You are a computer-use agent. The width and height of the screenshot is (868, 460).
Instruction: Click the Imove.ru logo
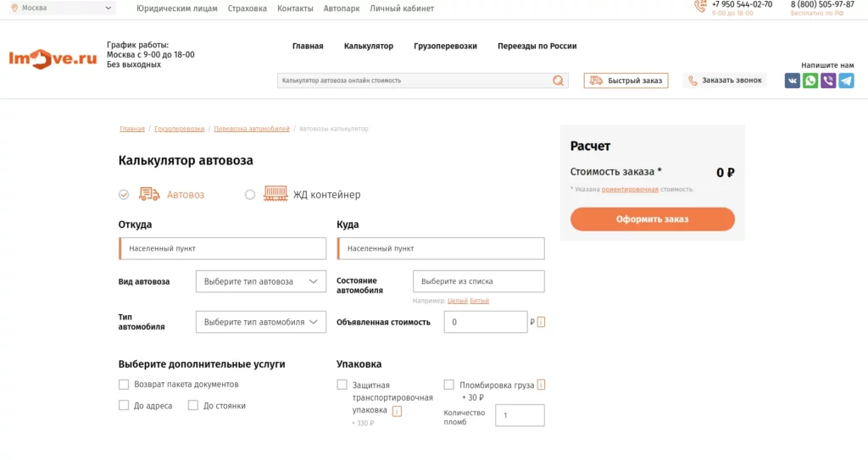(53, 58)
